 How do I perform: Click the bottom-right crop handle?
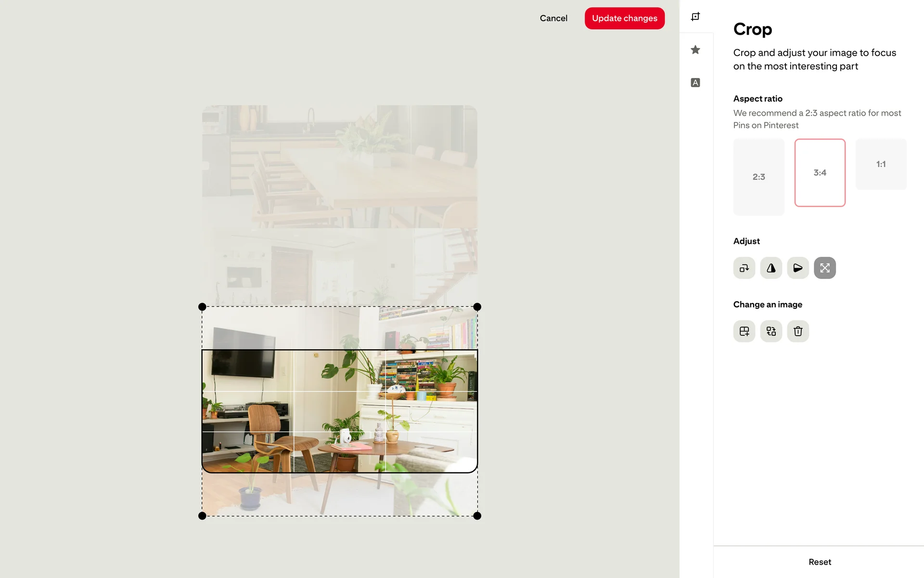477,516
